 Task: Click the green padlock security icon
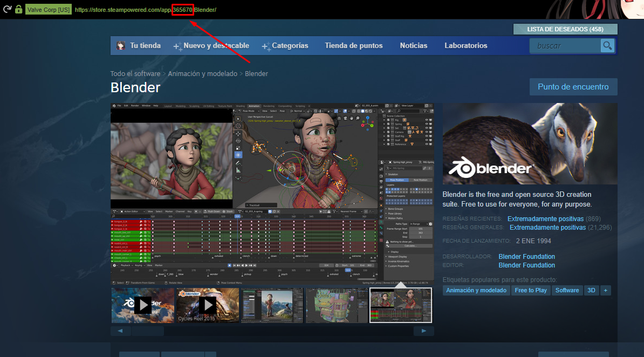click(18, 9)
